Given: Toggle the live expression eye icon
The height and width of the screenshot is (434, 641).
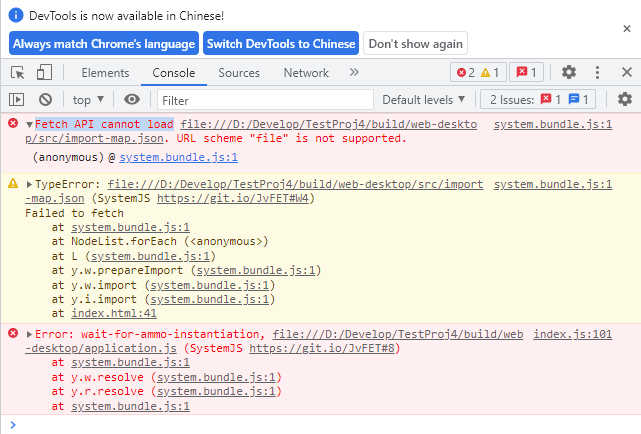Looking at the screenshot, I should tap(132, 99).
